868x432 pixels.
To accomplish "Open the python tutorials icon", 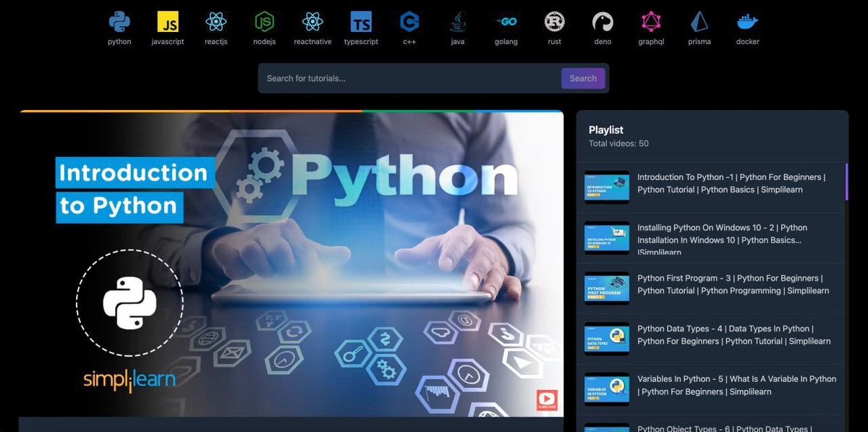I will tap(119, 22).
